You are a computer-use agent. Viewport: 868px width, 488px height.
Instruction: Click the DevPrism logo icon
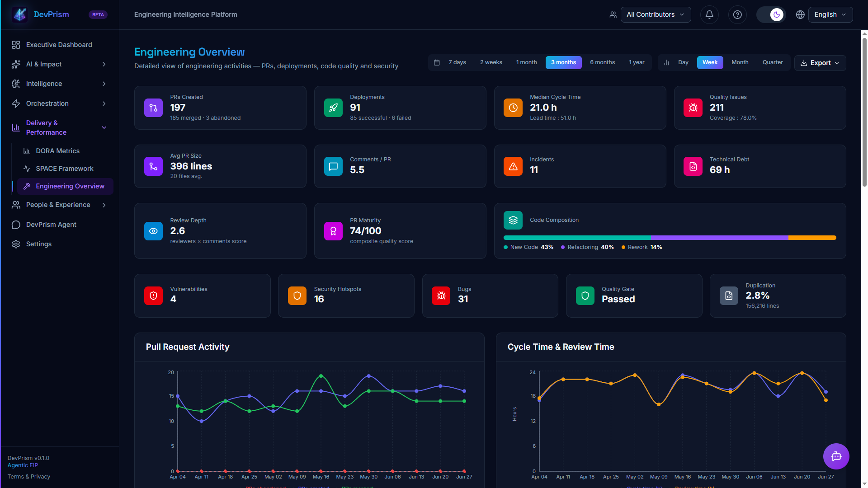tap(20, 14)
